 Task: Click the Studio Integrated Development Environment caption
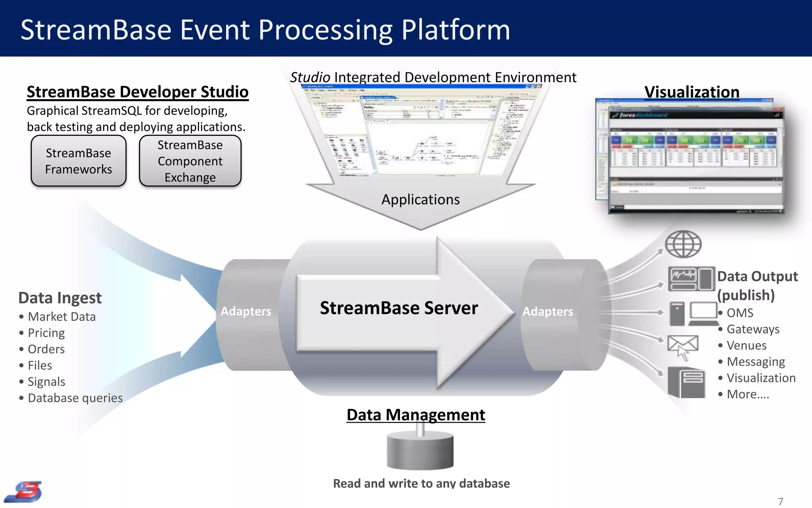point(433,77)
